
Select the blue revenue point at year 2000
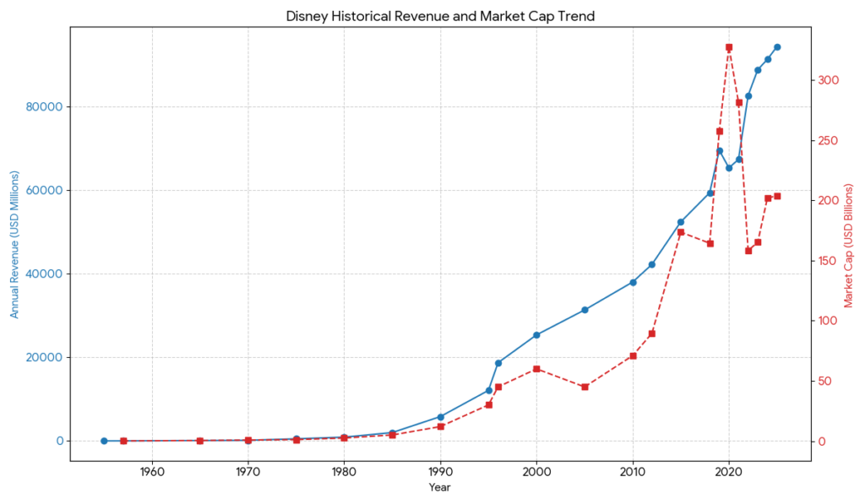pos(536,334)
